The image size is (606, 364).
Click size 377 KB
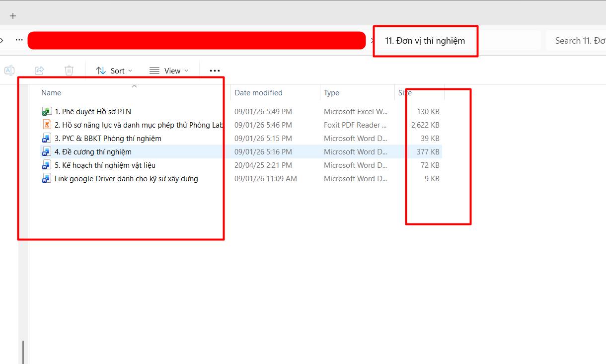(x=428, y=152)
